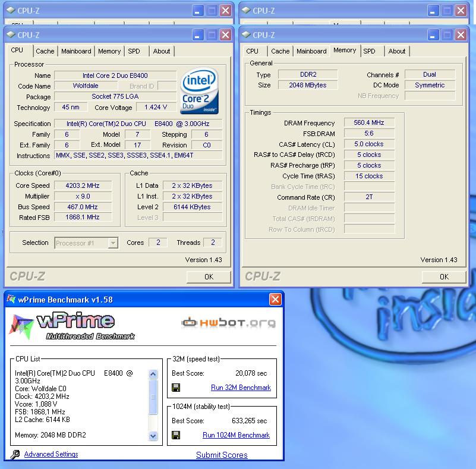Screen dimensions: 476x469
Task: Select the Cache tab in the right CPU-Z
Action: [280, 51]
